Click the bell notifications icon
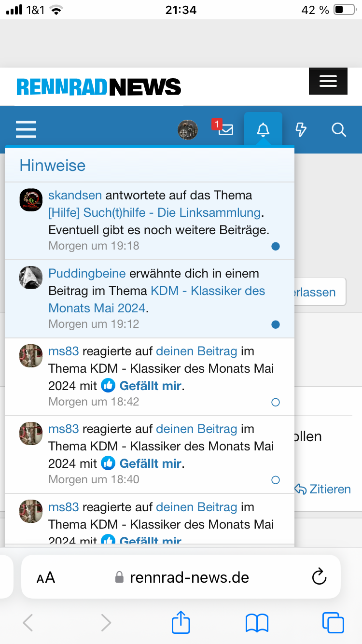 [263, 129]
